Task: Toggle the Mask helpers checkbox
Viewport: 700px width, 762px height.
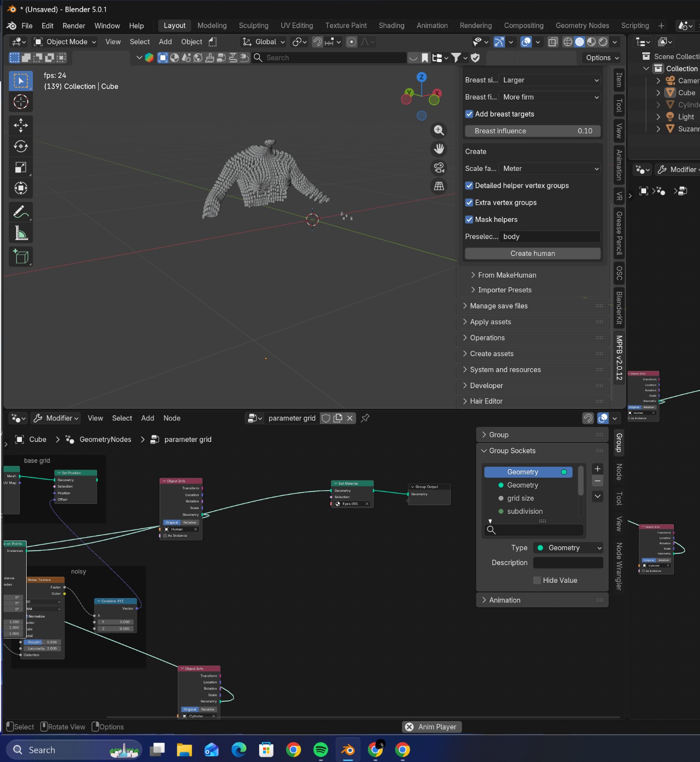Action: pos(469,220)
